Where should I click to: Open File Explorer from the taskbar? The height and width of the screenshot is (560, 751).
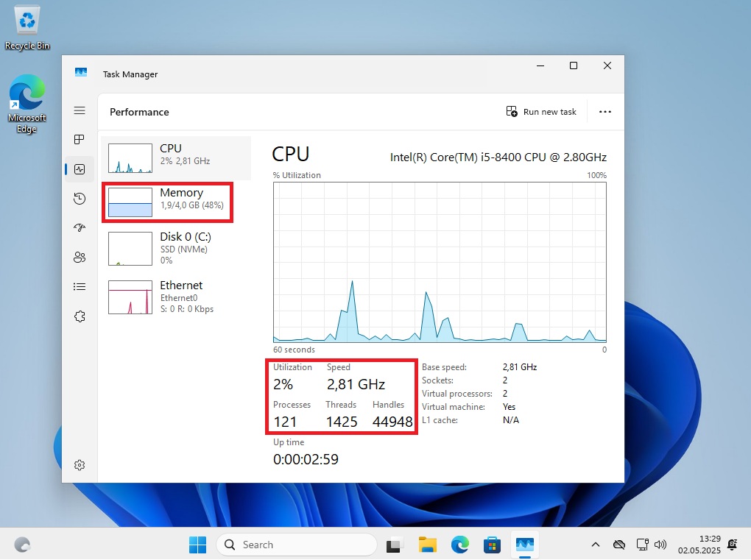click(427, 545)
